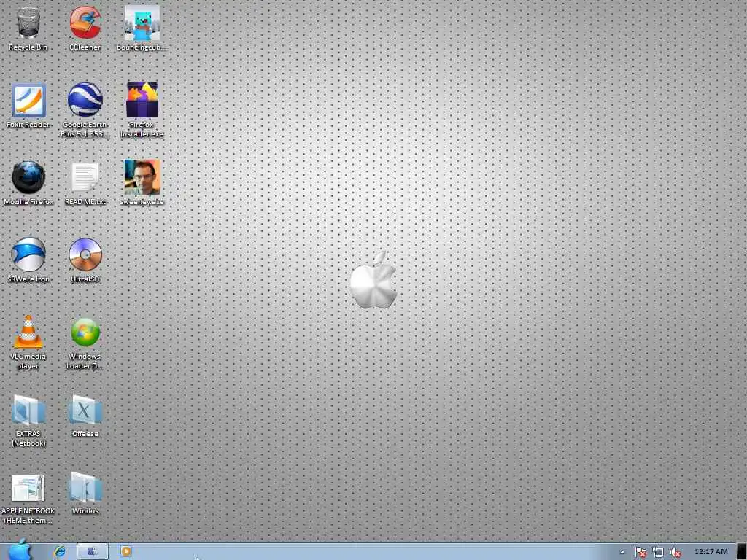Select the Firefox Installer.exe icon
This screenshot has width=747, height=560.
click(x=142, y=109)
